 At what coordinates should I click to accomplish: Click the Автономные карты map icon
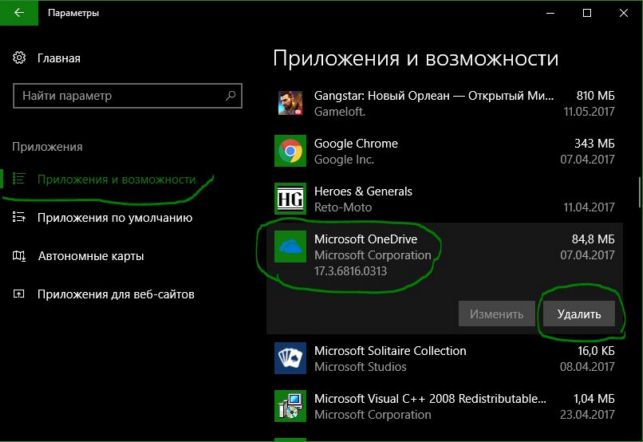(x=19, y=256)
